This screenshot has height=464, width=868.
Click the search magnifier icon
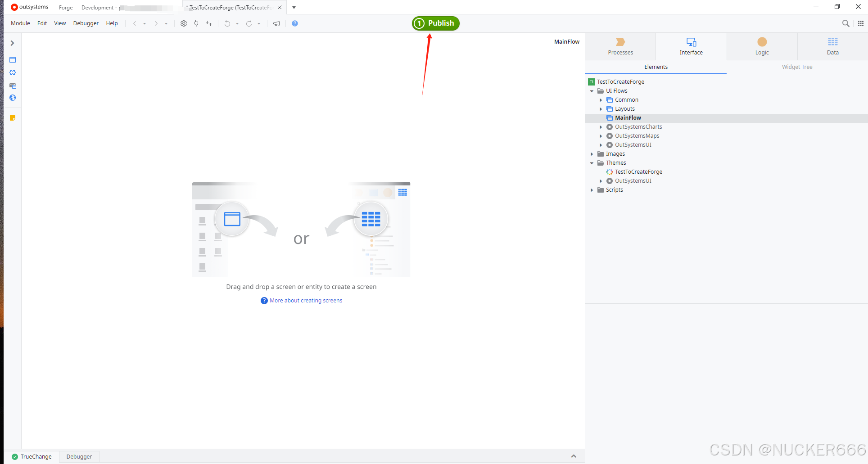846,23
